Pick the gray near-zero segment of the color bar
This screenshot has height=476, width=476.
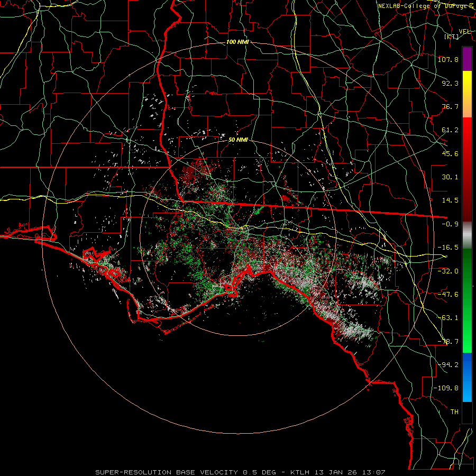(x=467, y=235)
